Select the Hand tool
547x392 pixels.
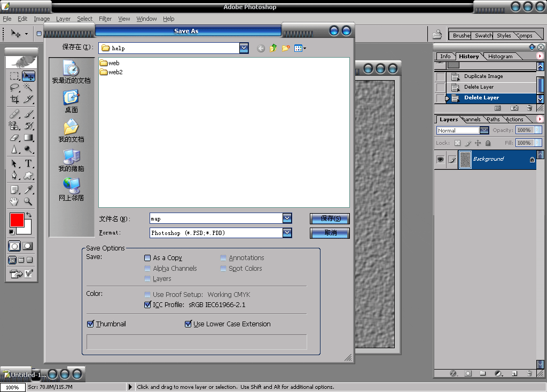(x=14, y=201)
